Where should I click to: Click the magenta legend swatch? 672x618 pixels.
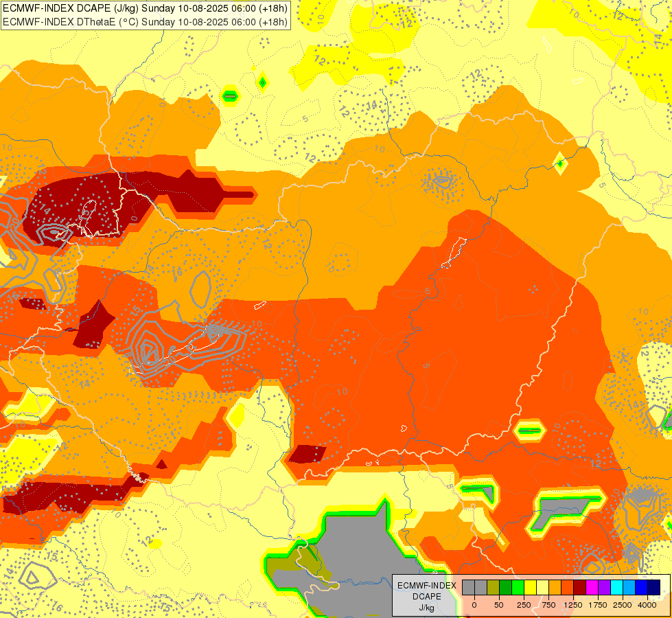(x=592, y=587)
